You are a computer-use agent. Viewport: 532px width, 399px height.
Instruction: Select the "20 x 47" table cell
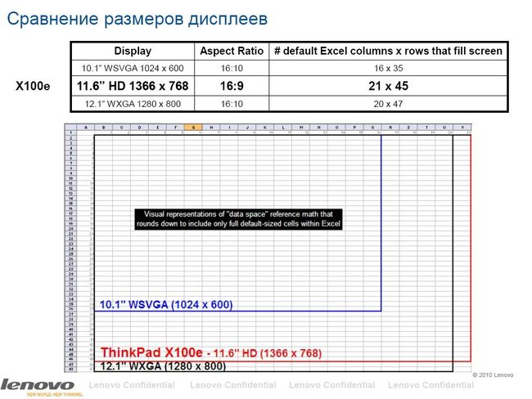click(388, 104)
